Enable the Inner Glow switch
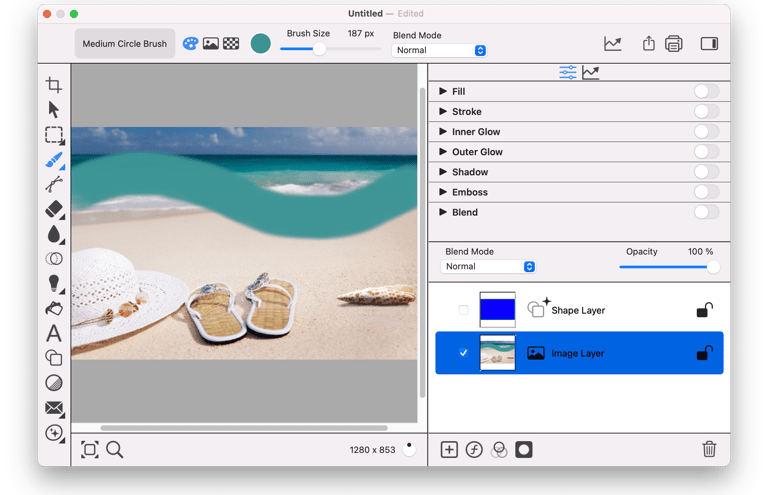 [706, 132]
